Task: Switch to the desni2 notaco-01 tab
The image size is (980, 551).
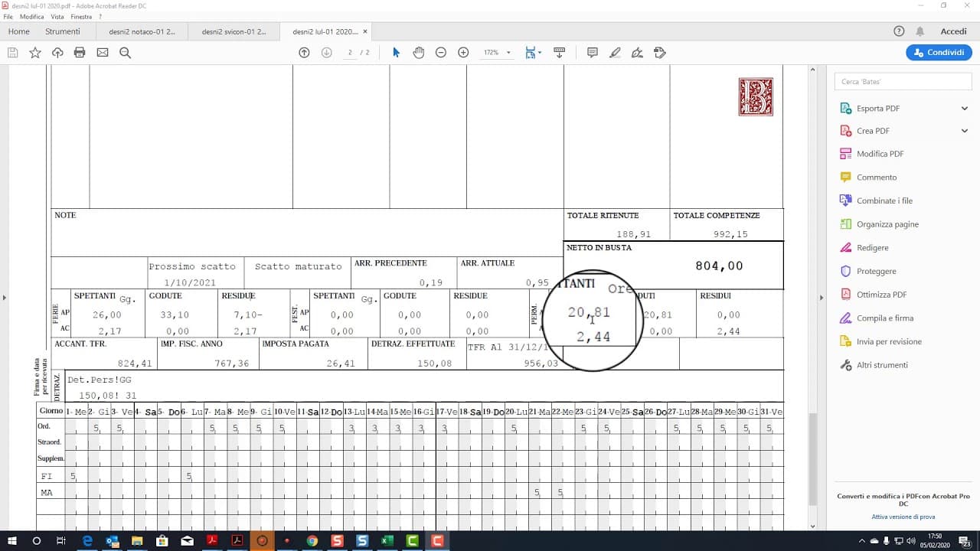Action: coord(142,31)
